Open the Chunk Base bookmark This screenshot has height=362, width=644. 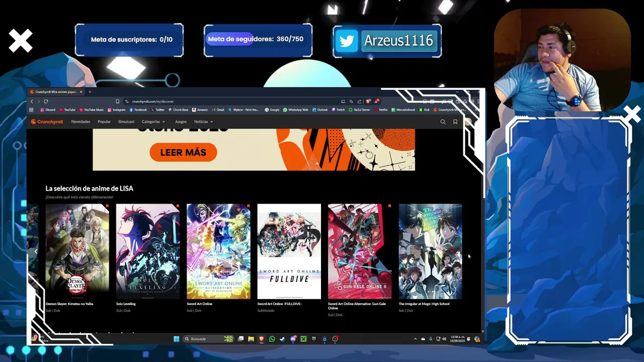click(x=178, y=110)
